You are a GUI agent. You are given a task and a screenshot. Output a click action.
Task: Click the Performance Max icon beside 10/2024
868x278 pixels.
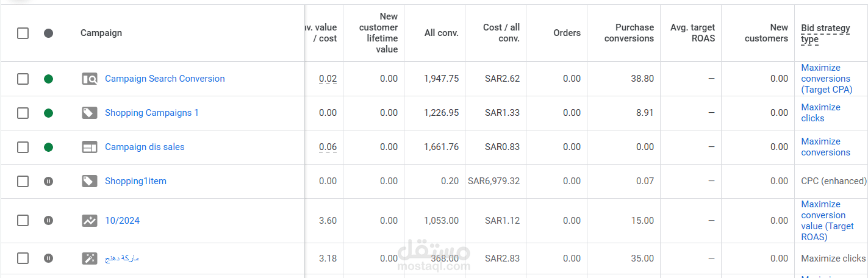(x=90, y=221)
